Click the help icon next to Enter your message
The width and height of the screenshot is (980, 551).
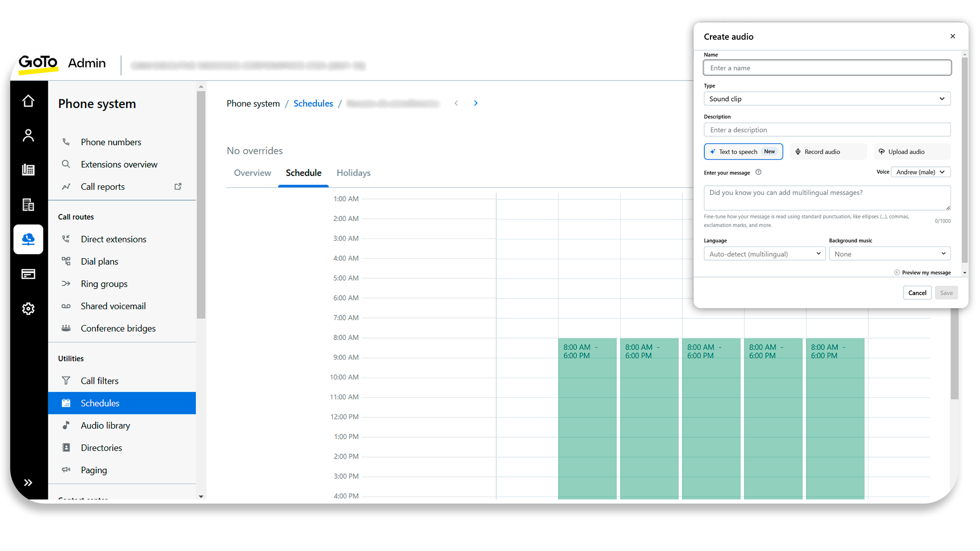tap(758, 172)
